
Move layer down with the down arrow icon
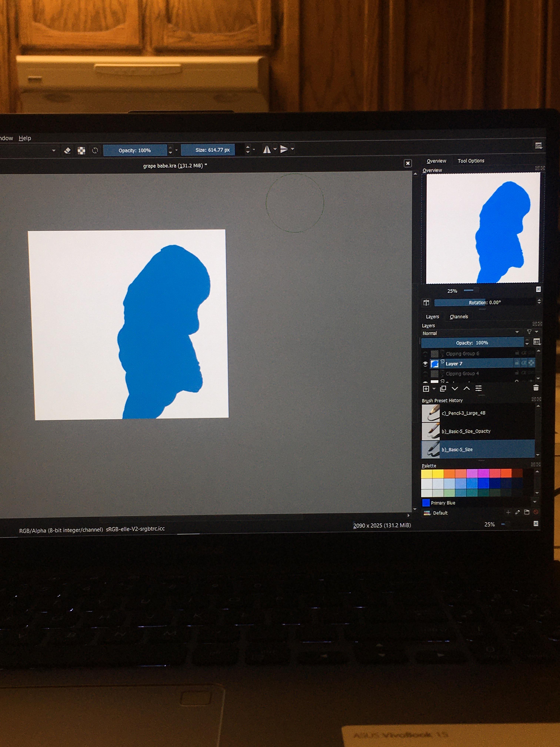coord(455,388)
